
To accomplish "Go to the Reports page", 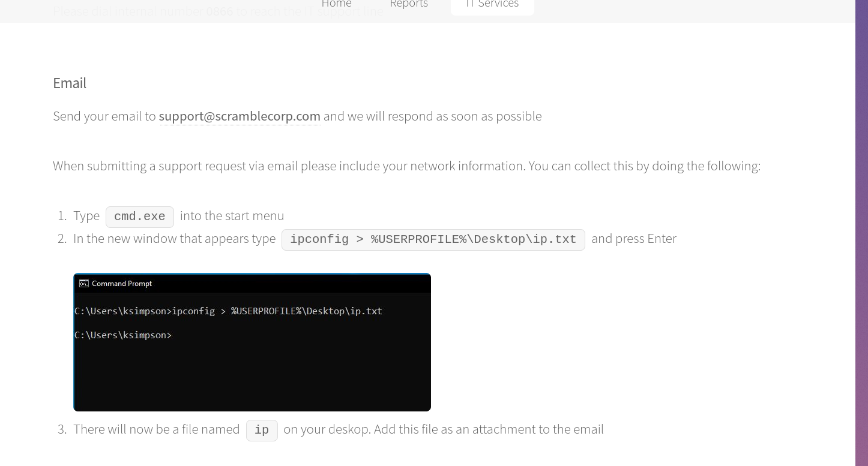I will (409, 4).
